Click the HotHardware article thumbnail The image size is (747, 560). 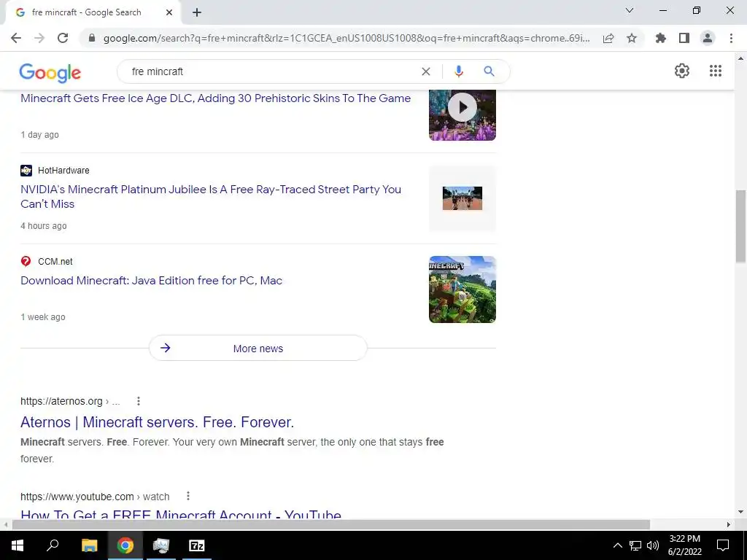pos(462,198)
